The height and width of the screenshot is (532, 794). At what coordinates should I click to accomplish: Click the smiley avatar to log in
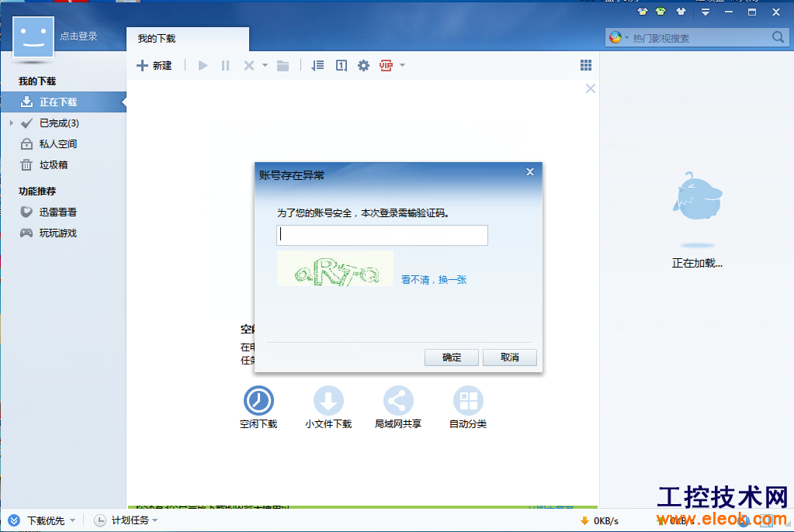click(x=33, y=37)
